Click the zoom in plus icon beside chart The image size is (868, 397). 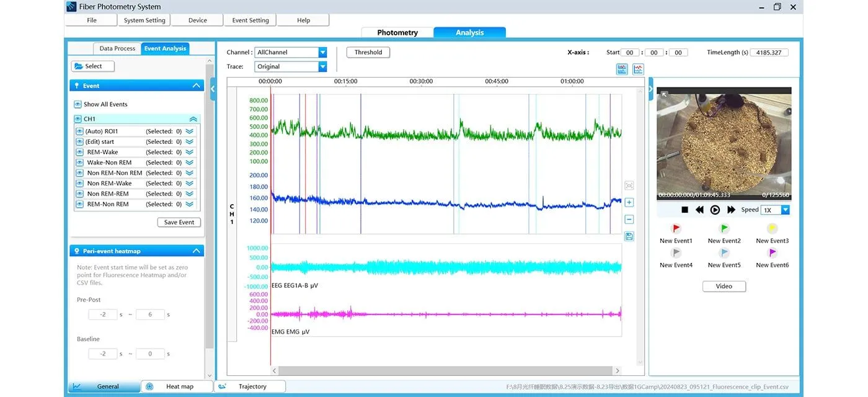coord(629,203)
